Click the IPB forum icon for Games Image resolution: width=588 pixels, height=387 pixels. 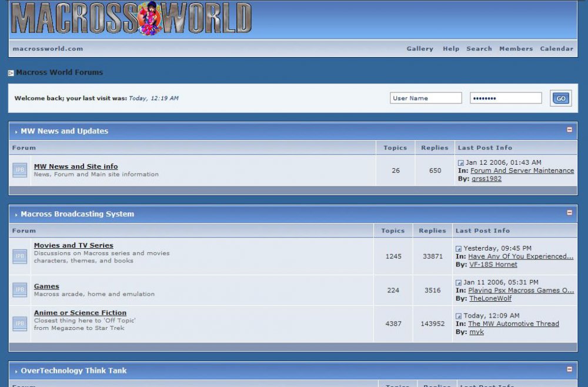[x=20, y=290]
